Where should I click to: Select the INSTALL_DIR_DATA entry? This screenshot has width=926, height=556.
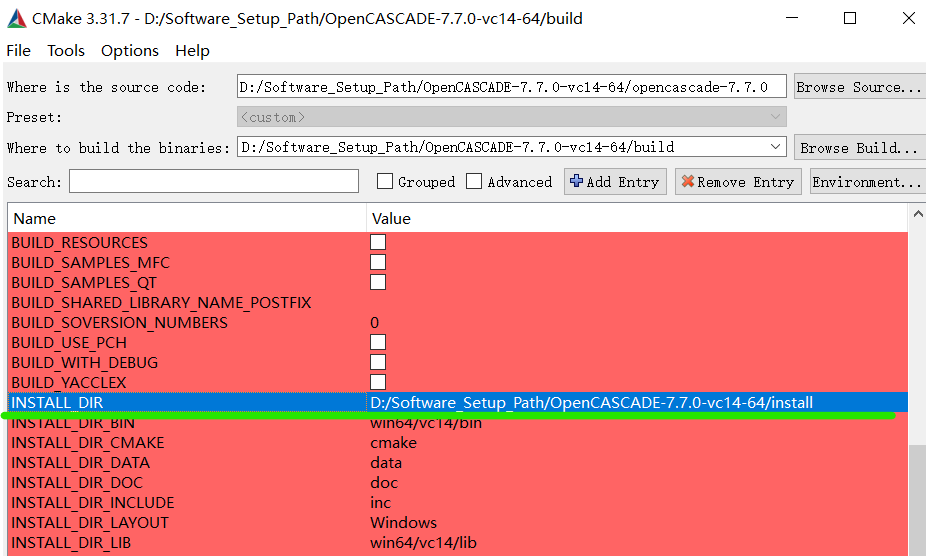click(x=80, y=463)
